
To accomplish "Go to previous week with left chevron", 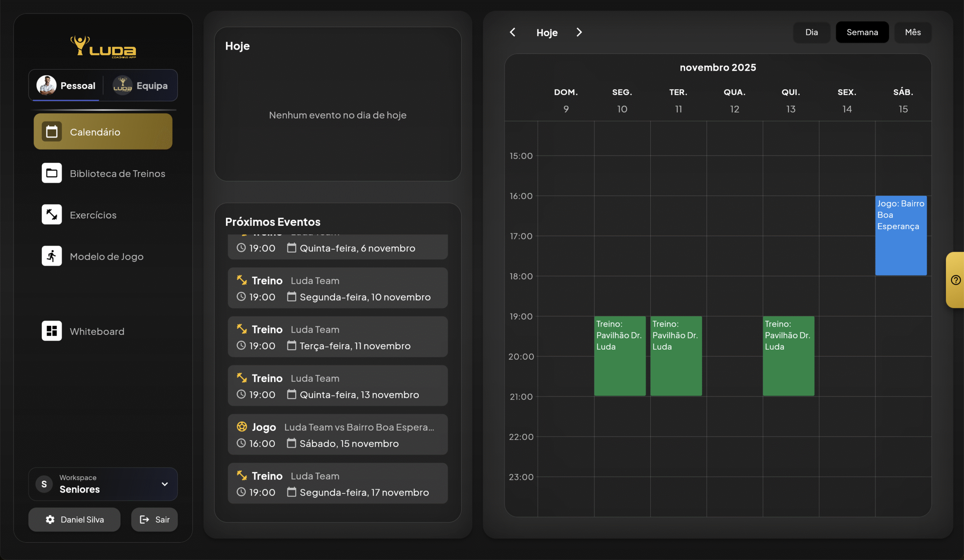I will pos(513,32).
